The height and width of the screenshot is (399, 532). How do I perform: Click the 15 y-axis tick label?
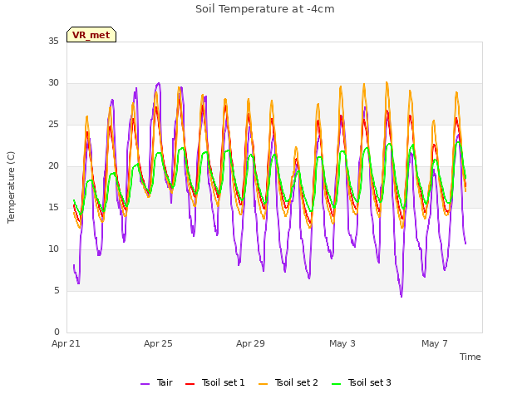(53, 208)
